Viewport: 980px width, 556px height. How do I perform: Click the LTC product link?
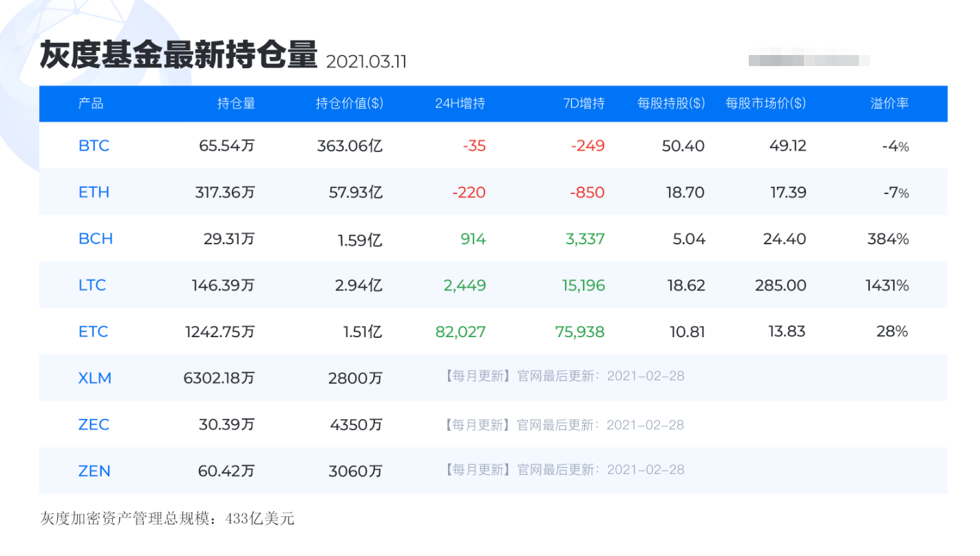point(92,285)
